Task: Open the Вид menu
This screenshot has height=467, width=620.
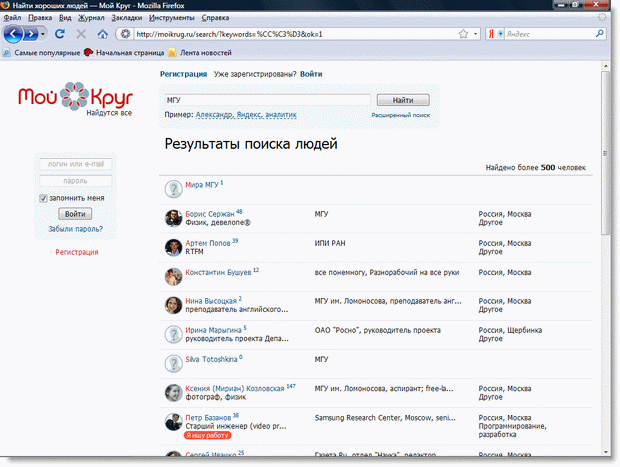Action: [65, 17]
